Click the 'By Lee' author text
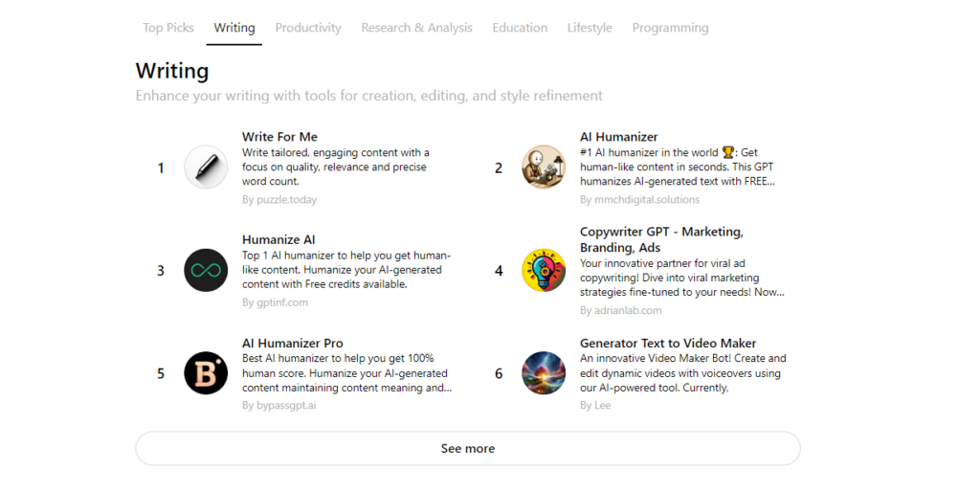This screenshot has height=491, width=980. point(595,406)
